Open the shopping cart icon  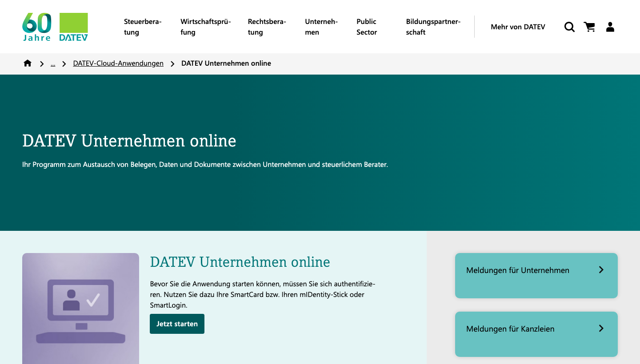589,27
